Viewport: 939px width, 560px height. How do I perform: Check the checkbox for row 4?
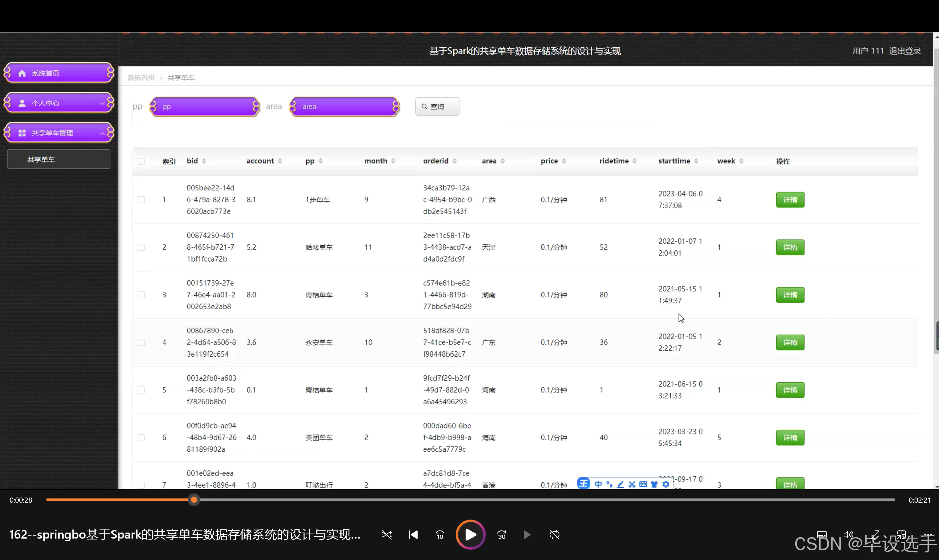[x=141, y=342]
